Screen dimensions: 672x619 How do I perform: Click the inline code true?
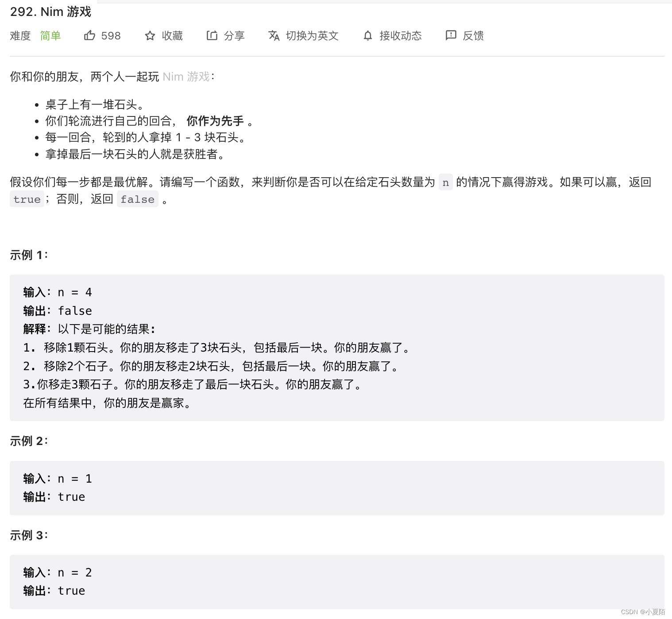[27, 199]
